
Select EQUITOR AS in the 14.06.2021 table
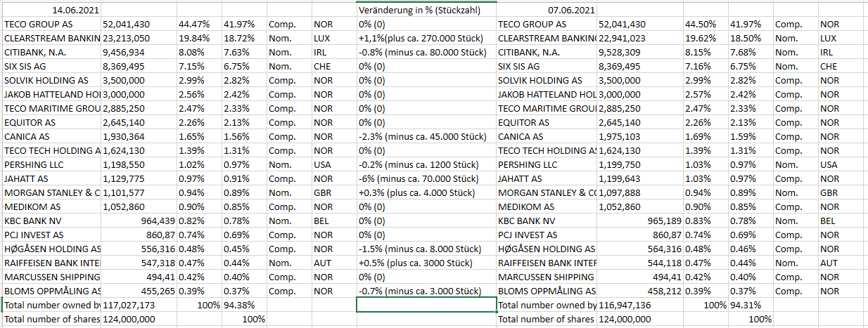pos(53,122)
